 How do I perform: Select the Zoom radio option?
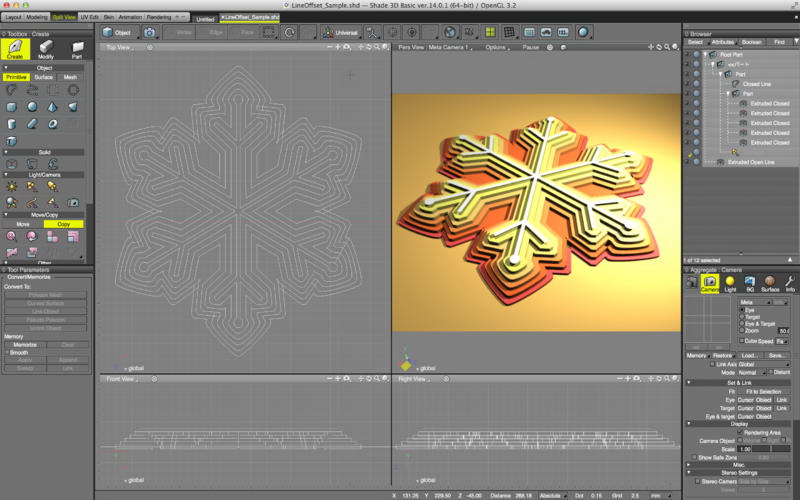pyautogui.click(x=742, y=331)
